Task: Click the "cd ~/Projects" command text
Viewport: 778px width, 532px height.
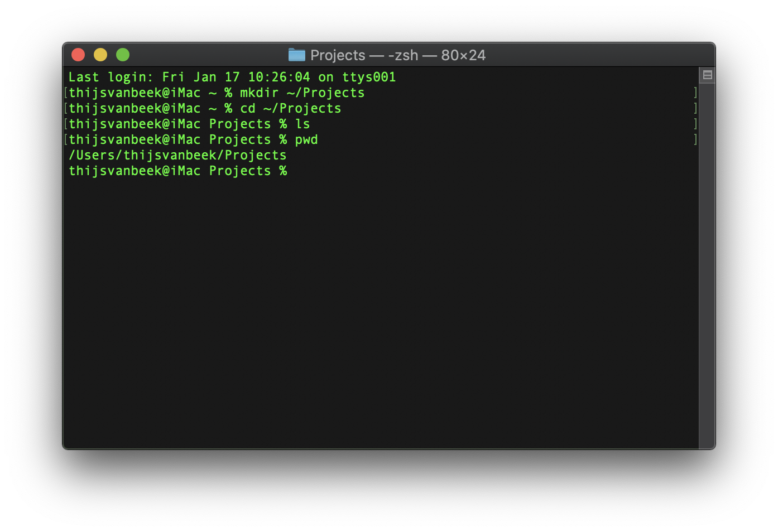Action: point(290,108)
